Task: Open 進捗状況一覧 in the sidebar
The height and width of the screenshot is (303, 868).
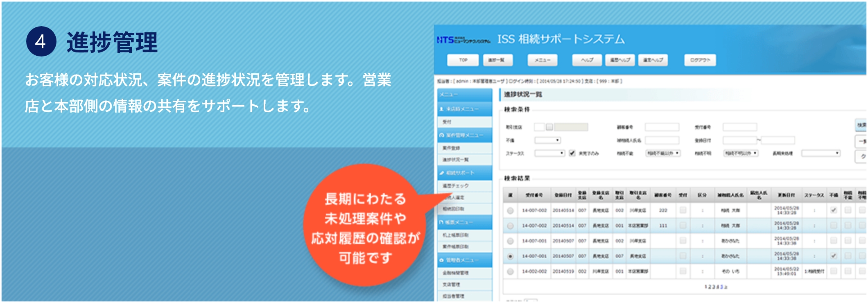Action: point(465,160)
